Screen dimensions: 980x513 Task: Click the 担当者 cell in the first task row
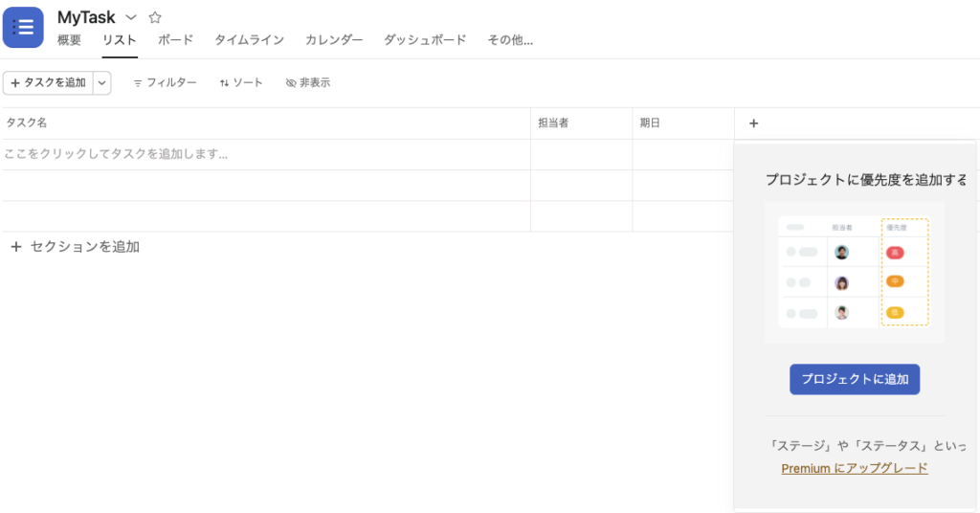click(581, 154)
